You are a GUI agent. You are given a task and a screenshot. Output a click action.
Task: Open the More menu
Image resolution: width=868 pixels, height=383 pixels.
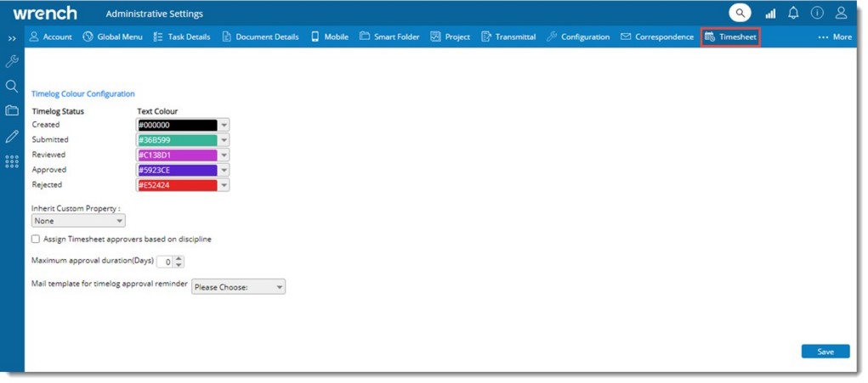[834, 37]
